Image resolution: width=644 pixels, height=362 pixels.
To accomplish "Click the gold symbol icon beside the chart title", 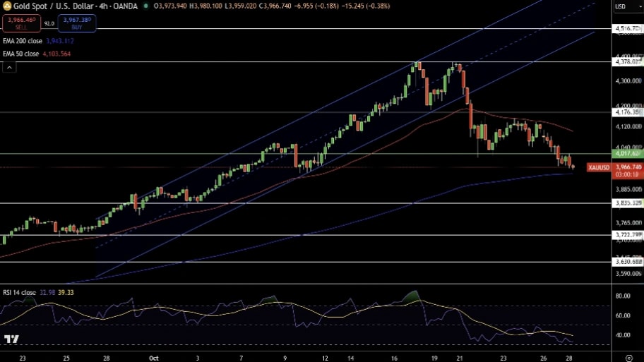I will coord(7,6).
